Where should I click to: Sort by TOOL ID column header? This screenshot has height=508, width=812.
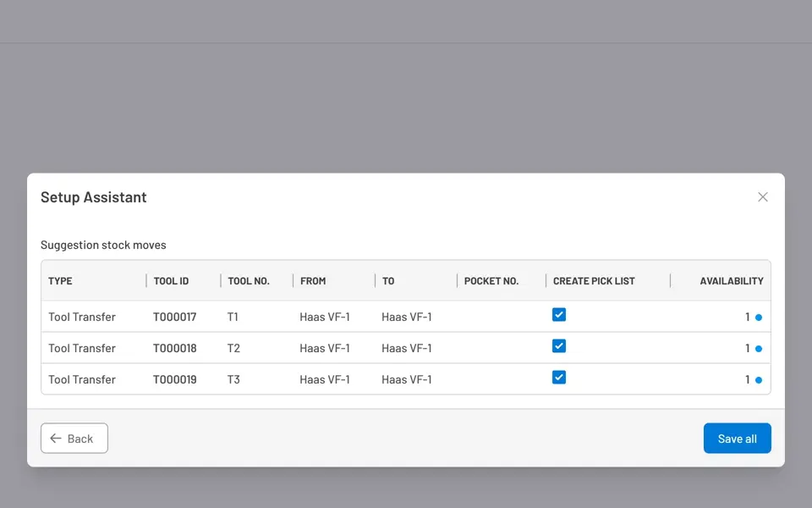171,281
